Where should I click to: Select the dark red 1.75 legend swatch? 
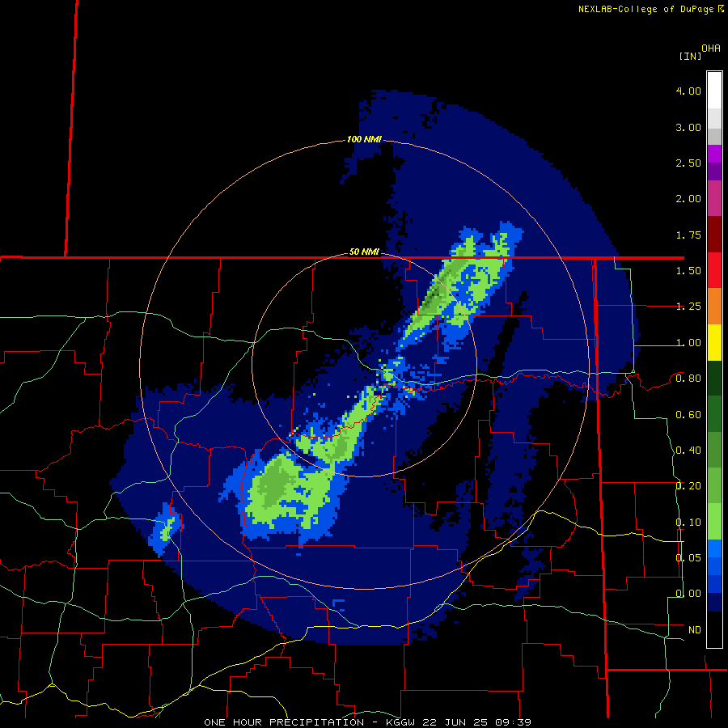pos(714,235)
